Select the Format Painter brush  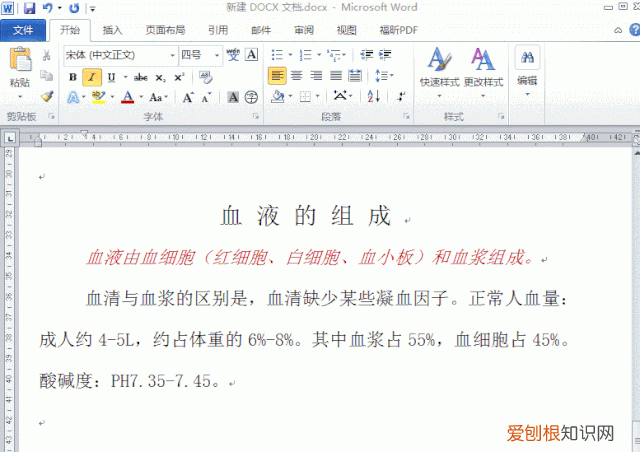[47, 97]
